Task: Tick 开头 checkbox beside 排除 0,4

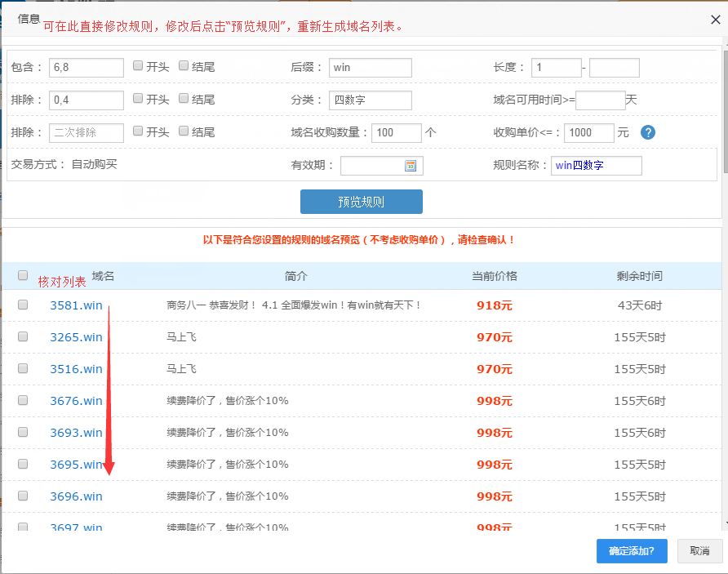Action: [x=138, y=99]
